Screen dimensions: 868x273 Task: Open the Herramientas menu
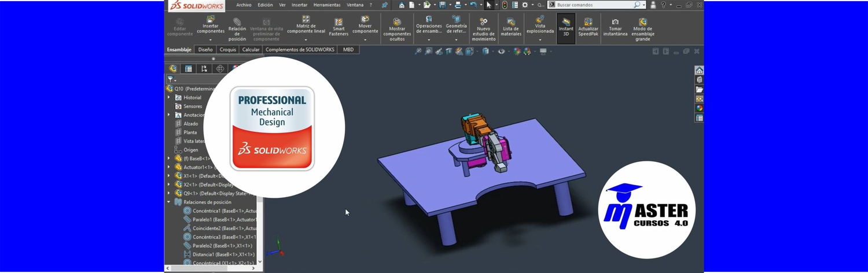tap(327, 5)
